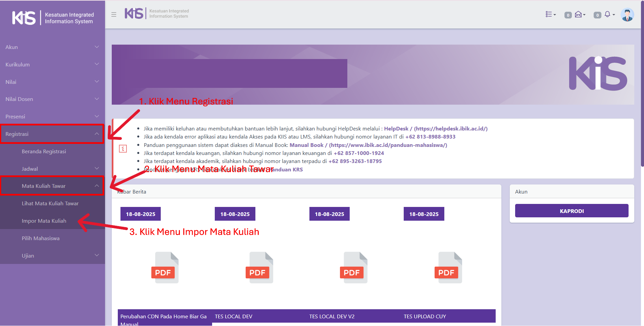644x326 pixels.
Task: Click the user avatar profile picture
Action: coord(627,15)
